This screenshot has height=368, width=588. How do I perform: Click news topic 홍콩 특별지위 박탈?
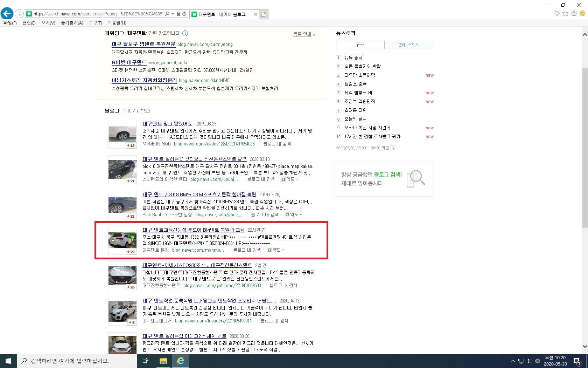(363, 67)
